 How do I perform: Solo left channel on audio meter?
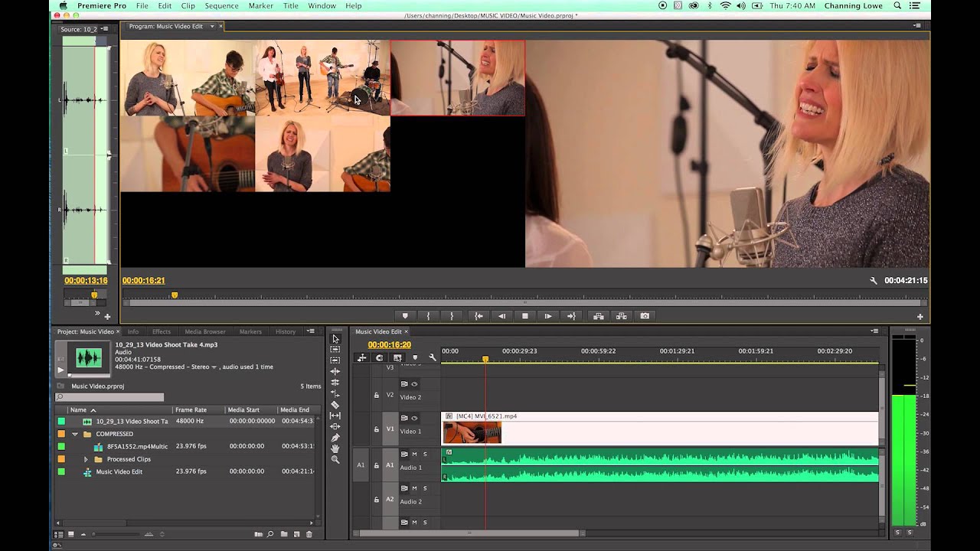(897, 532)
